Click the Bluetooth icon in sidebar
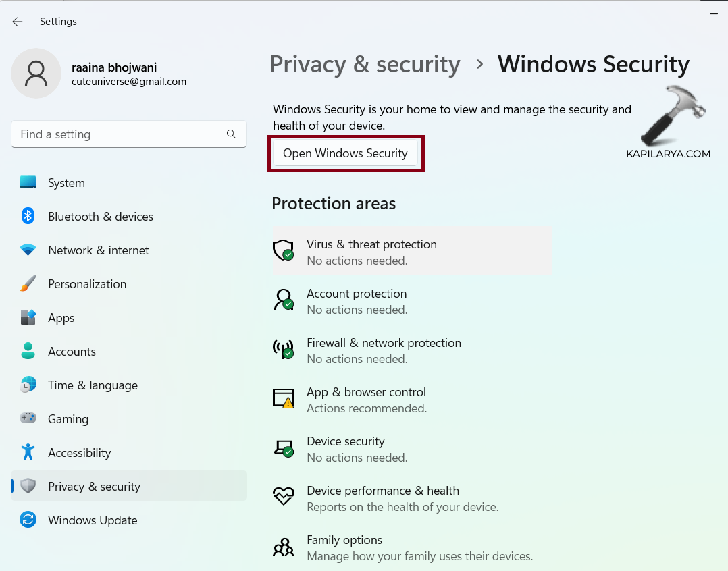728x571 pixels. pos(28,216)
